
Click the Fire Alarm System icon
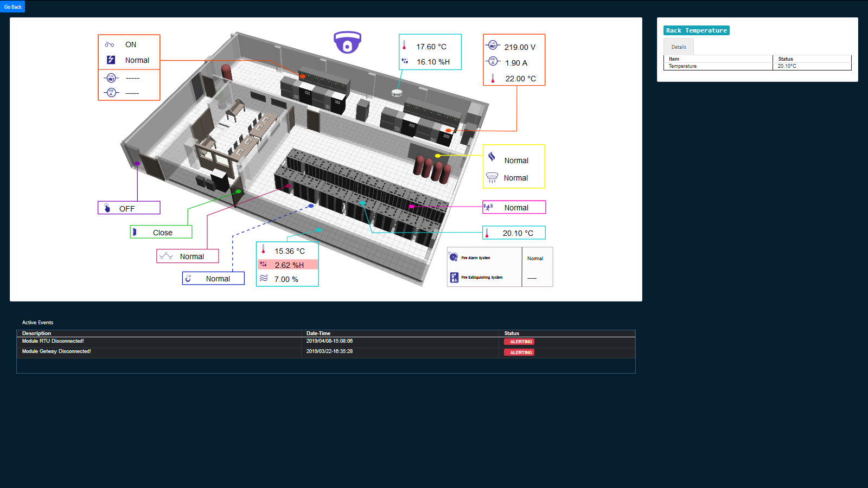coord(454,257)
